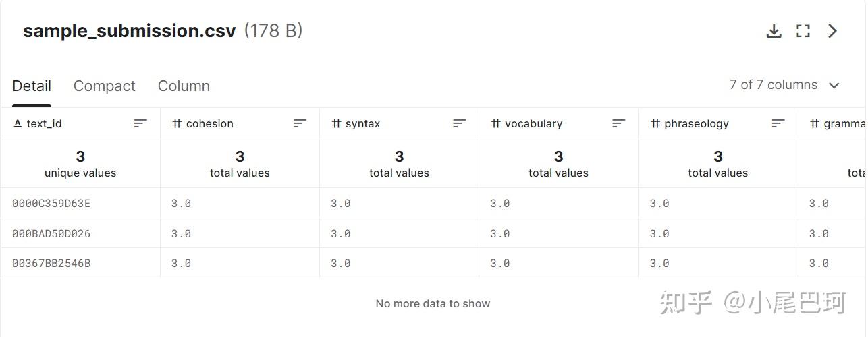Sort by the syntax column icon
Viewport: 868px width, 337px height.
[x=460, y=123]
